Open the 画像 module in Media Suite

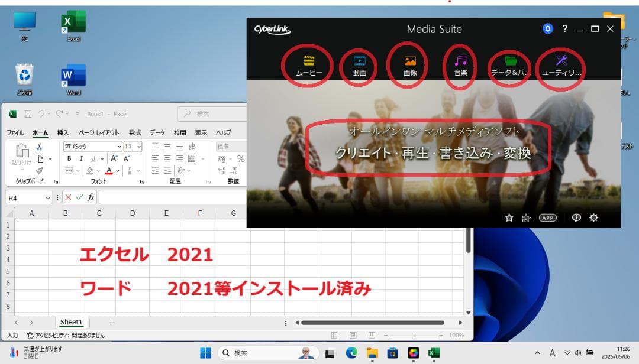point(410,66)
